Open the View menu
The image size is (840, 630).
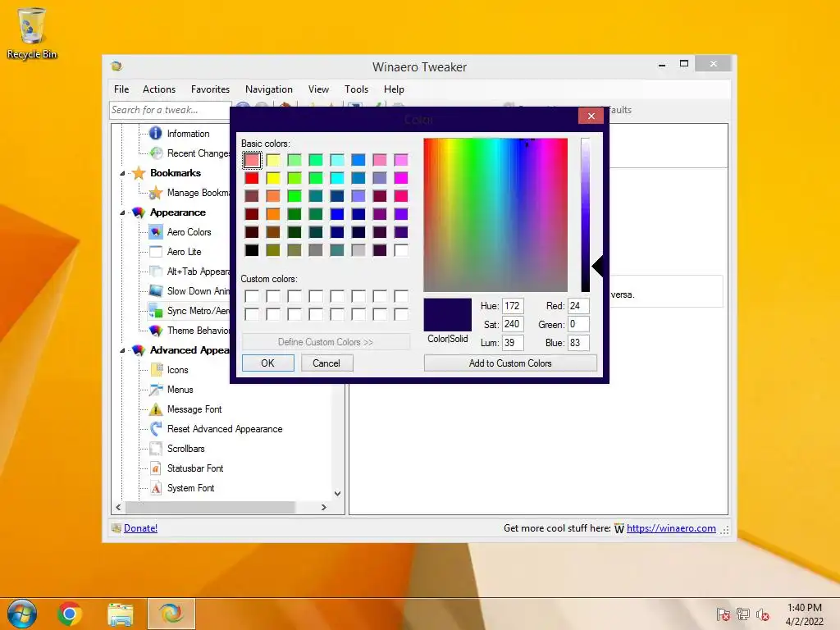click(x=318, y=89)
